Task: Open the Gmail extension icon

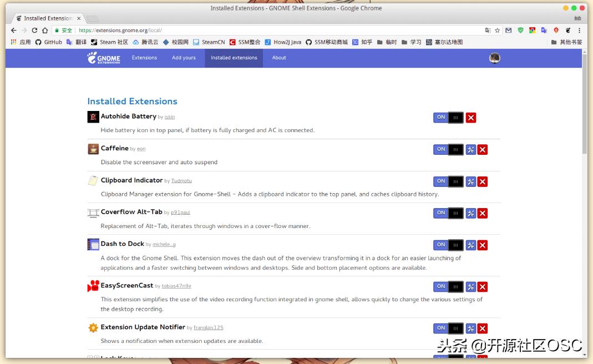Action: coord(508,31)
